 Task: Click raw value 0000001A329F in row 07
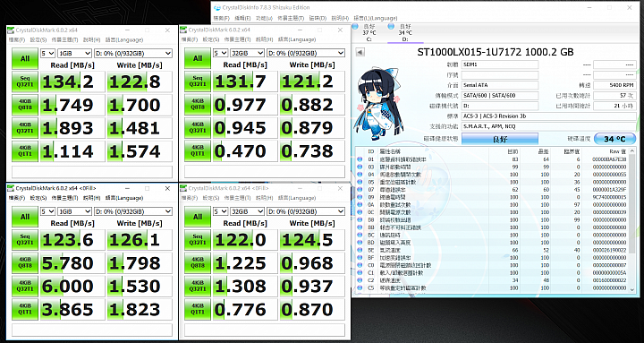(x=610, y=190)
